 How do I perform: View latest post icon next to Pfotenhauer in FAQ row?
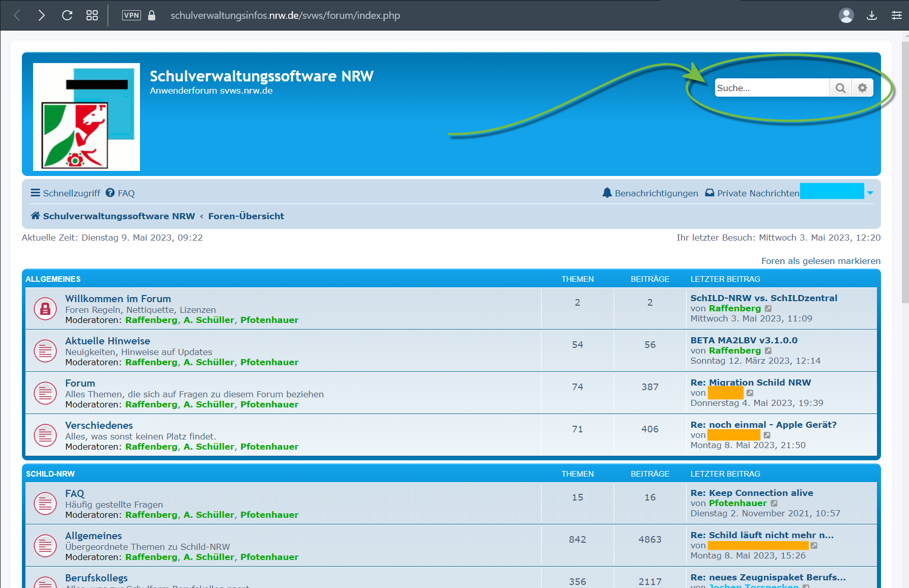[774, 504]
